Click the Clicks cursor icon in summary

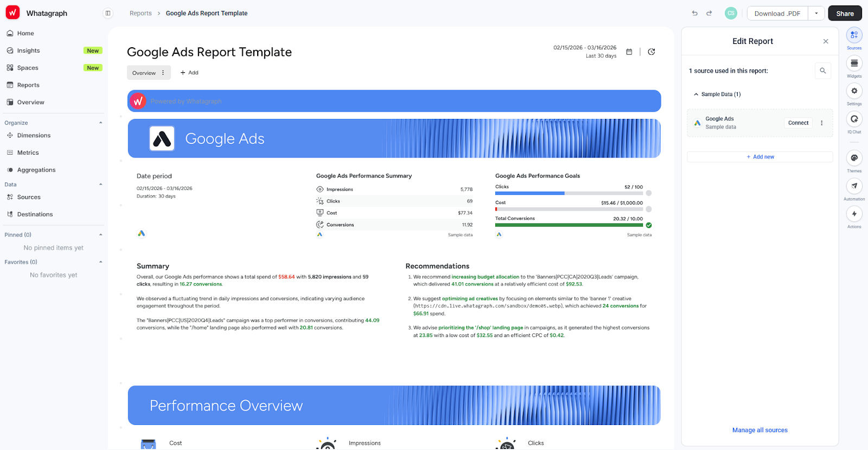[x=320, y=201]
